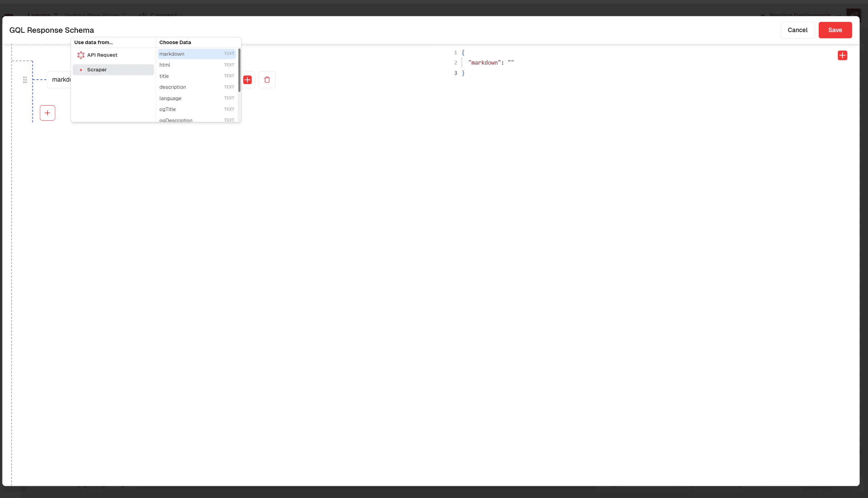Choose the ogTitle data field
The width and height of the screenshot is (868, 498).
(197, 109)
